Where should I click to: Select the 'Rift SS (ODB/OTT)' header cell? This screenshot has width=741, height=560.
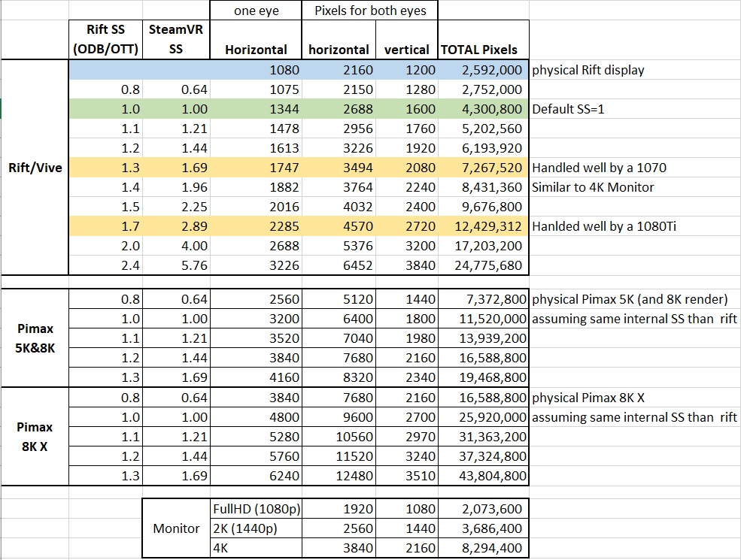(105, 40)
